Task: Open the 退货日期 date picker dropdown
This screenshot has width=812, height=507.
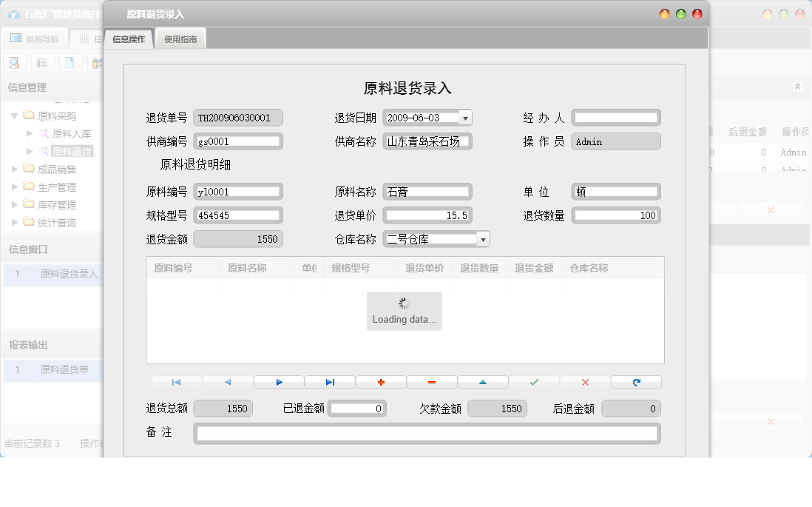Action: (467, 117)
